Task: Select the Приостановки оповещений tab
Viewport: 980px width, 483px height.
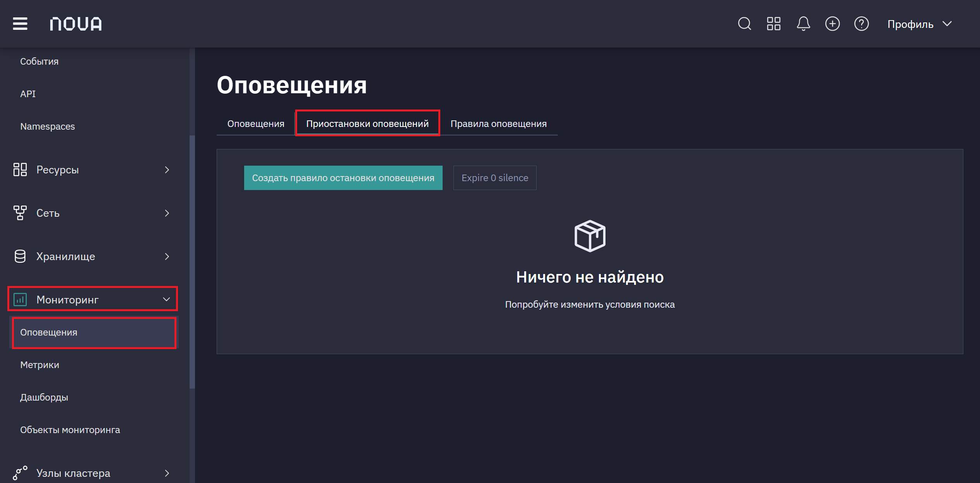Action: point(368,123)
